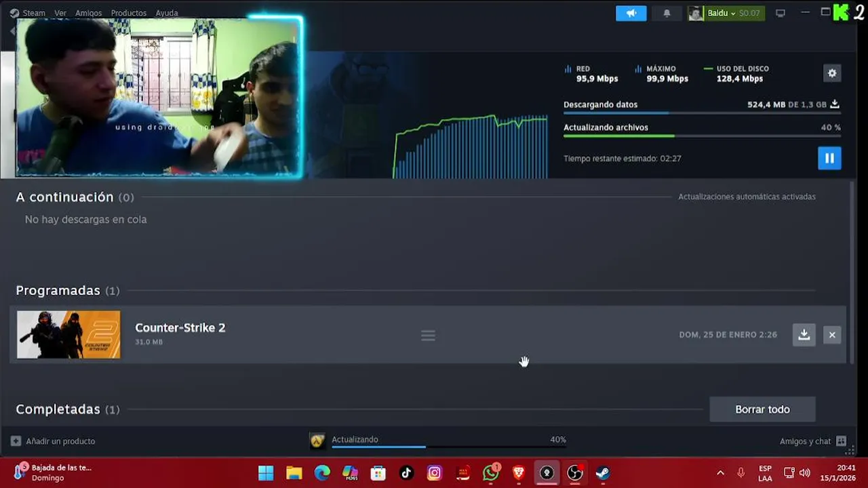Click the blue megaphone announcements button

(631, 13)
